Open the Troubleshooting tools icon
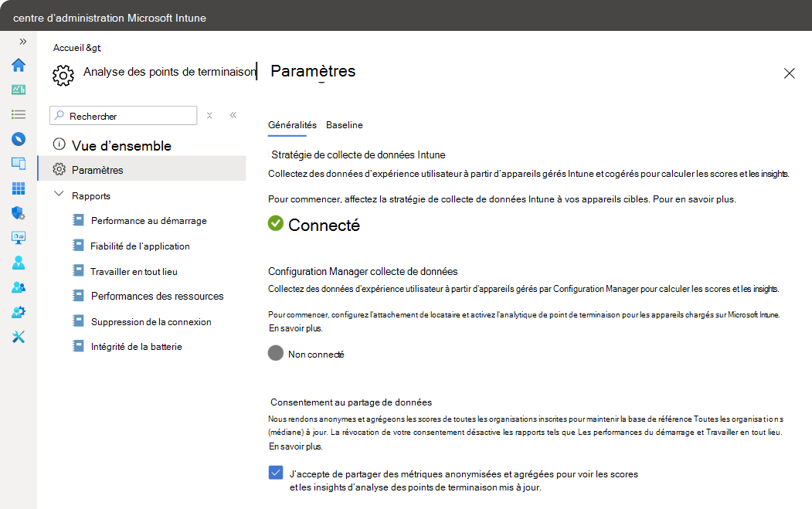Image resolution: width=812 pixels, height=509 pixels. (x=19, y=337)
